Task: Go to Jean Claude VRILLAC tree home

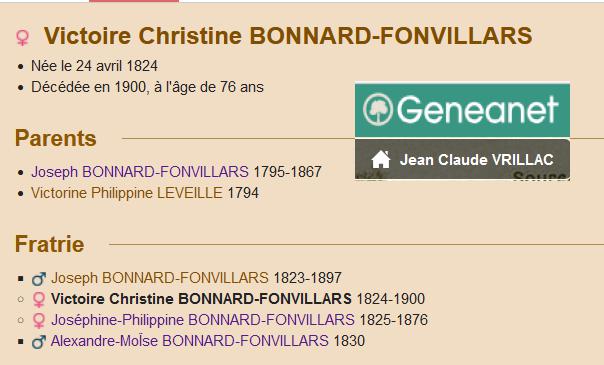Action: [462, 159]
